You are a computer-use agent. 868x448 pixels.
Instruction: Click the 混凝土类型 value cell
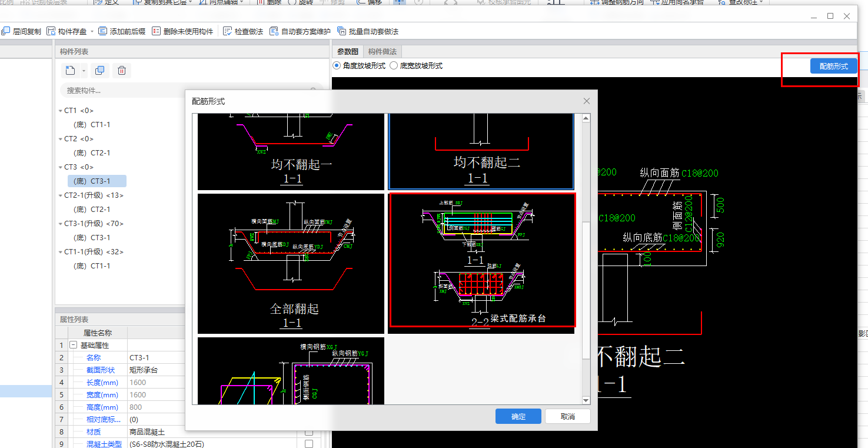212,444
